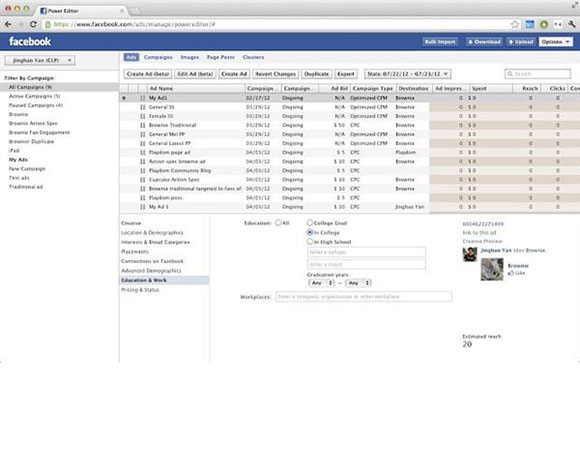The width and height of the screenshot is (580, 470).
Task: Sort by the Clicks column header
Action: (554, 88)
